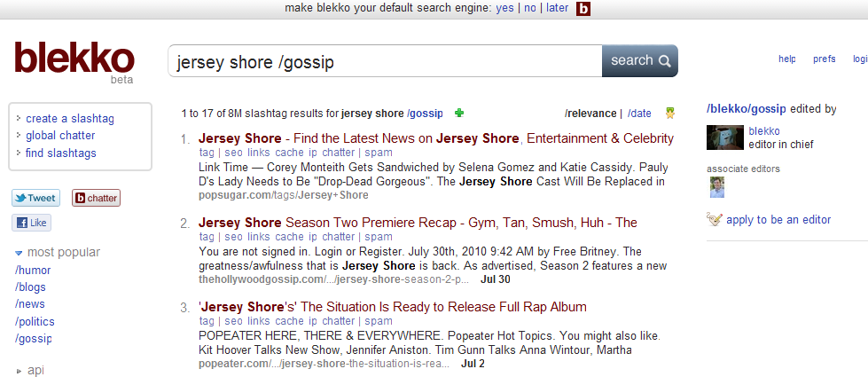Click ip under the Situation Rap Album result
Image resolution: width=868 pixels, height=377 pixels.
[x=313, y=320]
